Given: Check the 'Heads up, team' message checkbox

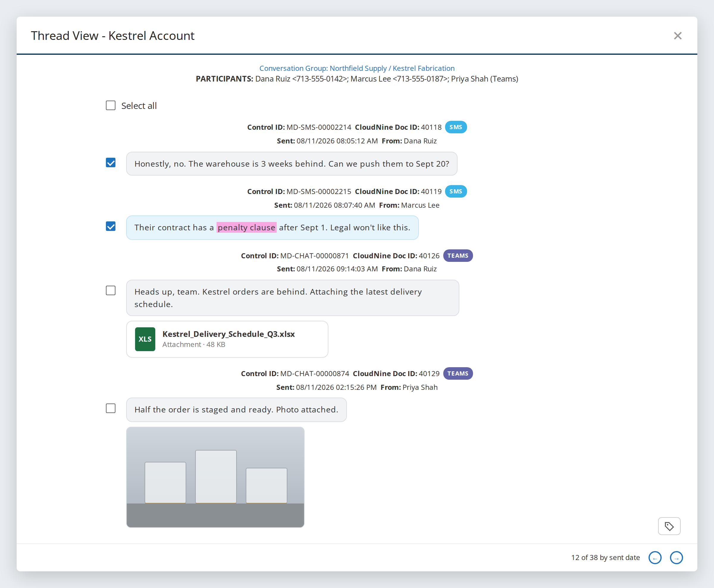Looking at the screenshot, I should (111, 291).
